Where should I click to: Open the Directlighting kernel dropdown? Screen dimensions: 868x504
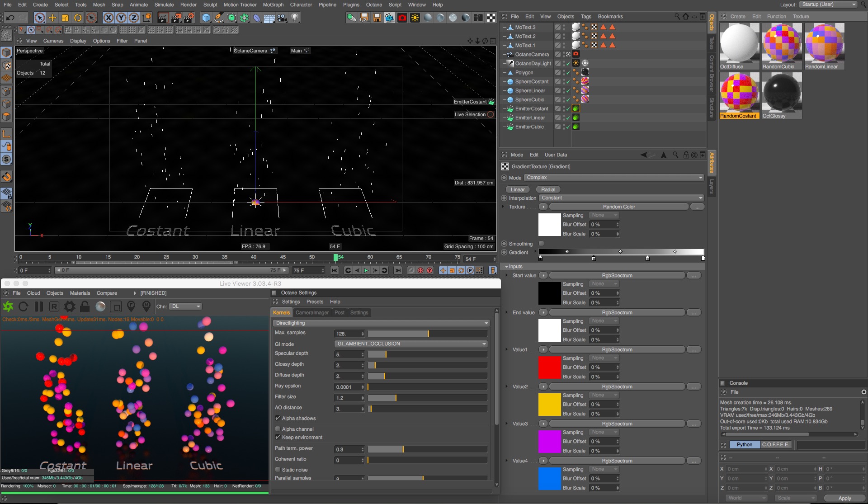click(382, 323)
